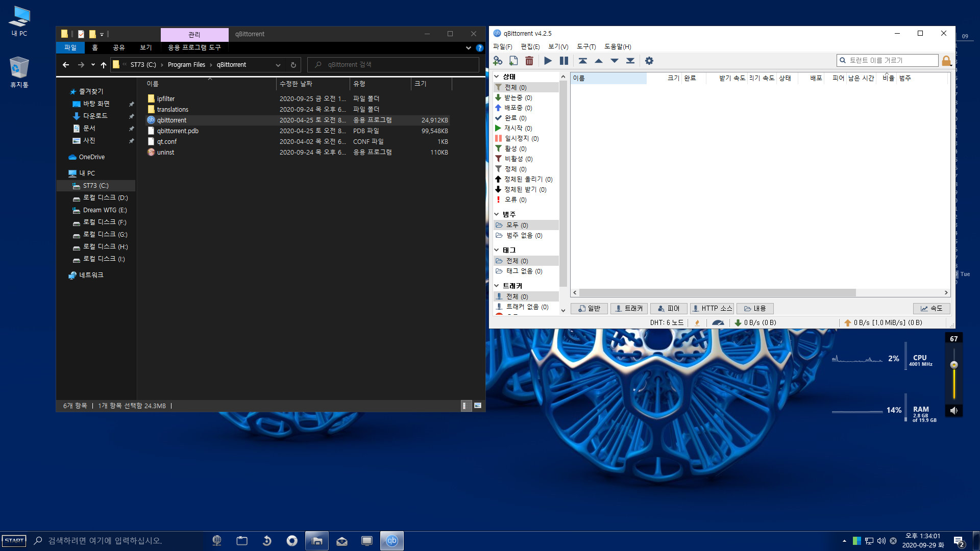Move torrent up in queue
This screenshot has width=980, height=551.
(x=599, y=61)
